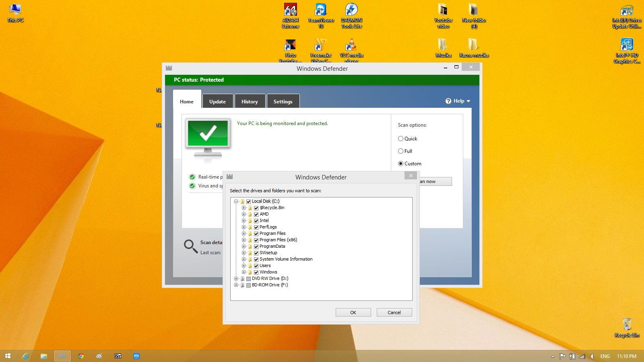The image size is (644, 362).
Task: Check the BD-ROM Drive (F:) checkbox
Action: click(x=249, y=285)
